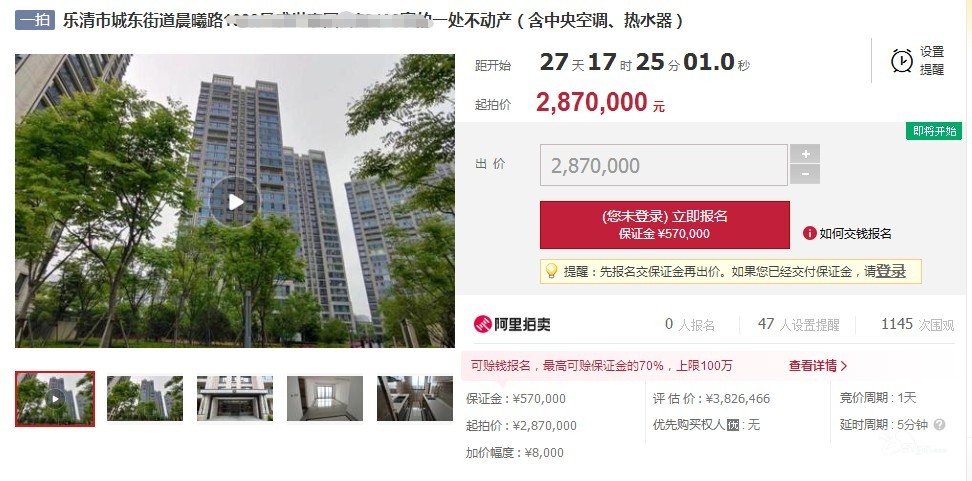Click the 优 badge next to 优先购买权人
This screenshot has height=481, width=972.
pos(733,425)
